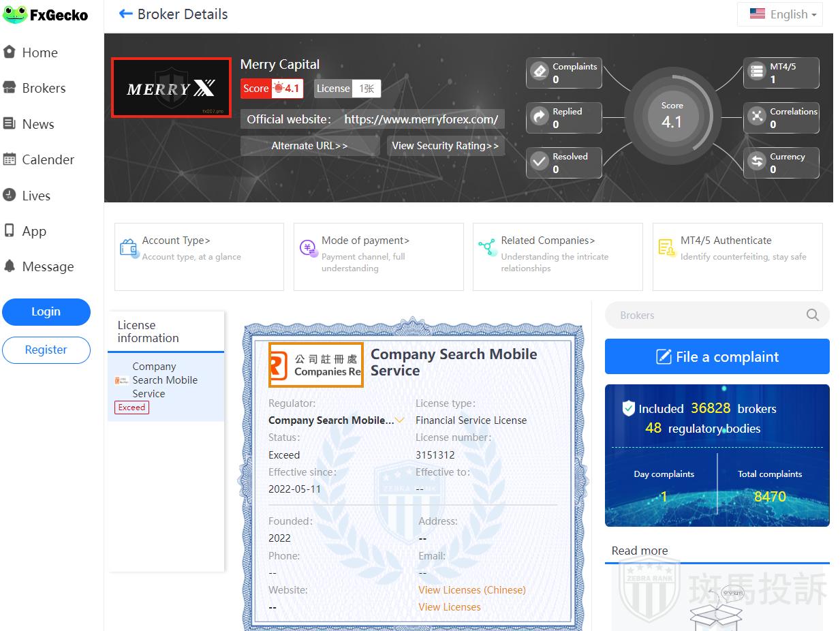
Task: Click the Correlations icon
Action: click(757, 117)
